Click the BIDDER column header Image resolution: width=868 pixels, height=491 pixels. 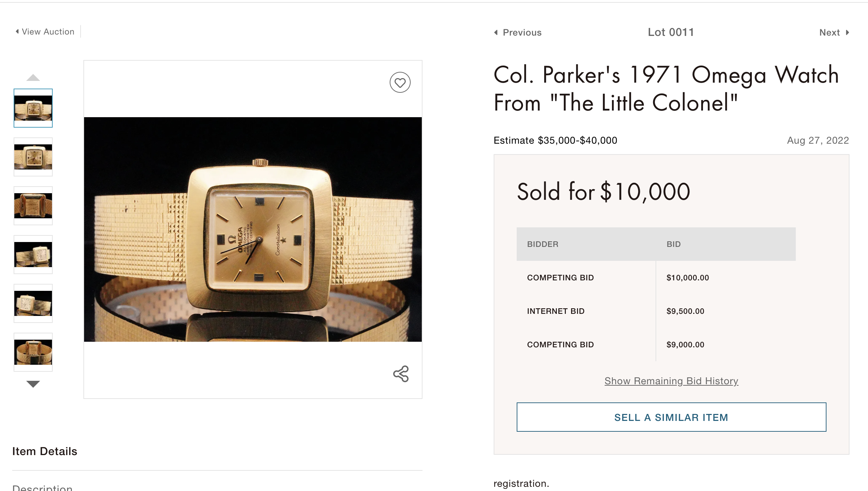coord(542,244)
